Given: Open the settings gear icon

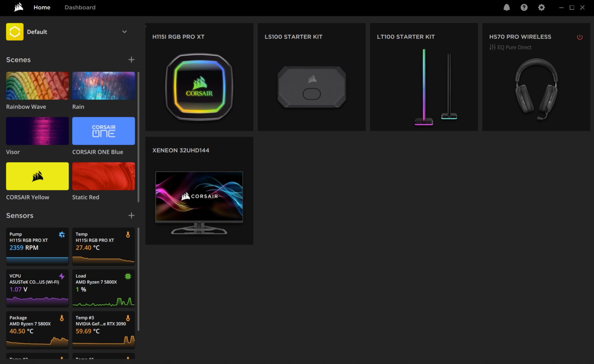Looking at the screenshot, I should [542, 7].
